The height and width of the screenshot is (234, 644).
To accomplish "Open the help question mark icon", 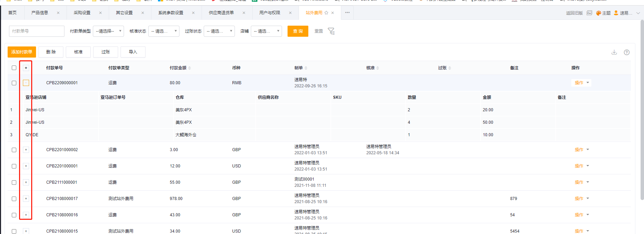I will [627, 52].
